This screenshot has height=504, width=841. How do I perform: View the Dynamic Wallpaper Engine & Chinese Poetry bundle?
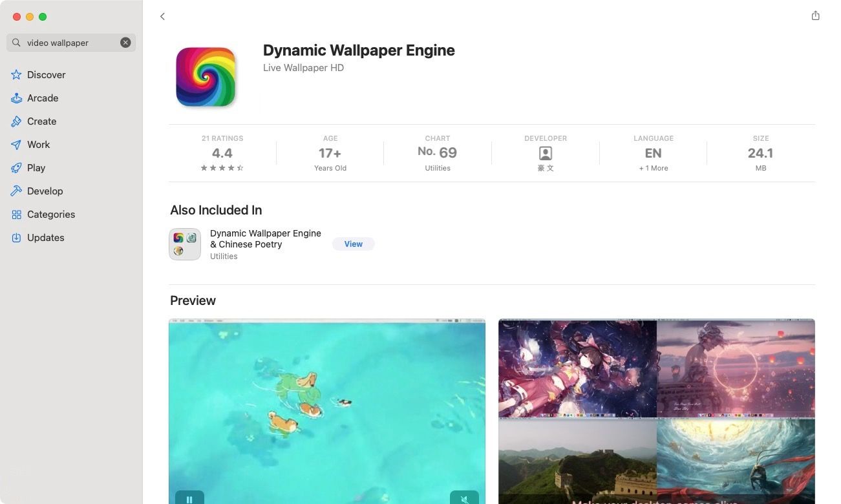pos(353,244)
